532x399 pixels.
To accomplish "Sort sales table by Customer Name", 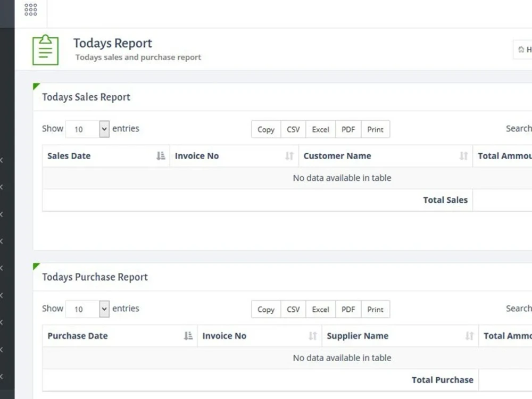I will coord(385,156).
